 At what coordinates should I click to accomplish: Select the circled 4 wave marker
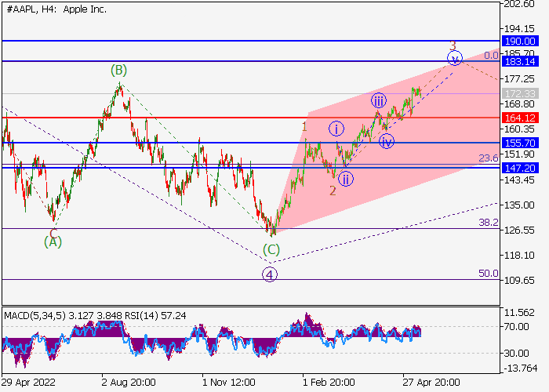pos(270,274)
